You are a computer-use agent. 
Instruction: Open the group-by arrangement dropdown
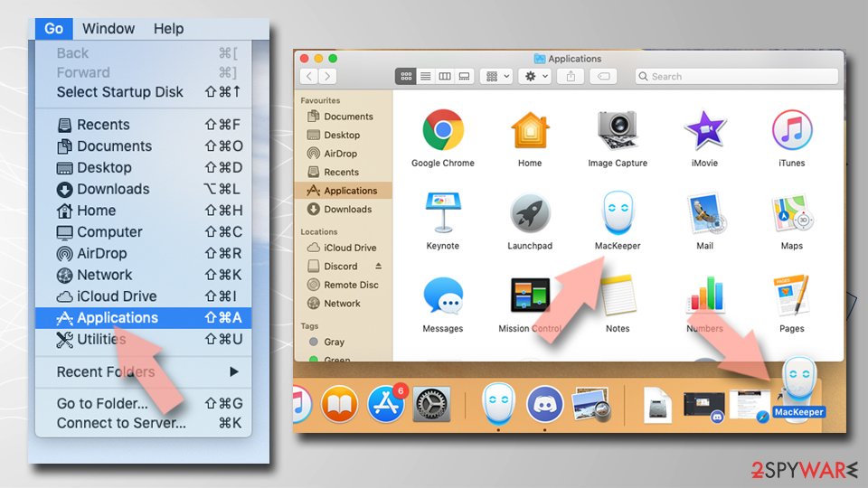496,76
